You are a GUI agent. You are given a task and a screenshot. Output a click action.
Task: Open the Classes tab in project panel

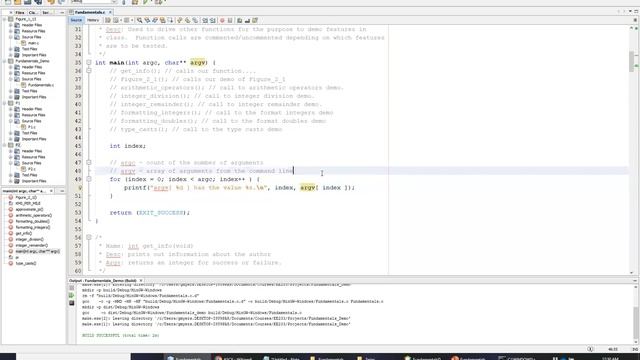coord(33,12)
